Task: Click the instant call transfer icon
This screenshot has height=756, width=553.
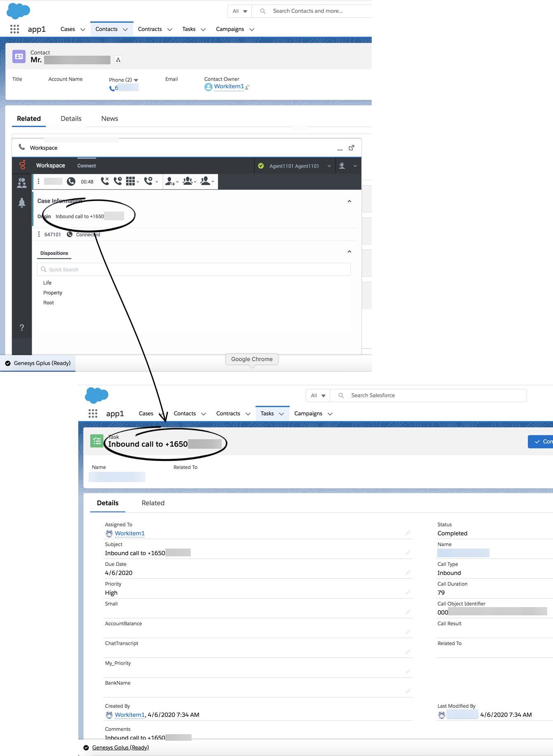Action: point(170,181)
